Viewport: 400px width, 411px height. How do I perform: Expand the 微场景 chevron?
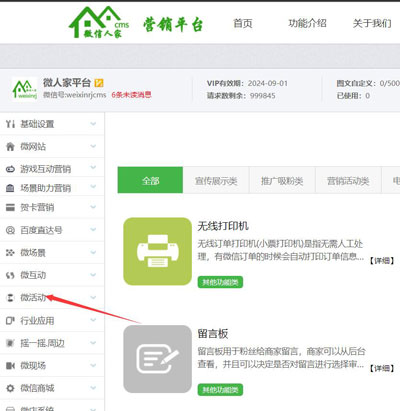click(x=93, y=252)
